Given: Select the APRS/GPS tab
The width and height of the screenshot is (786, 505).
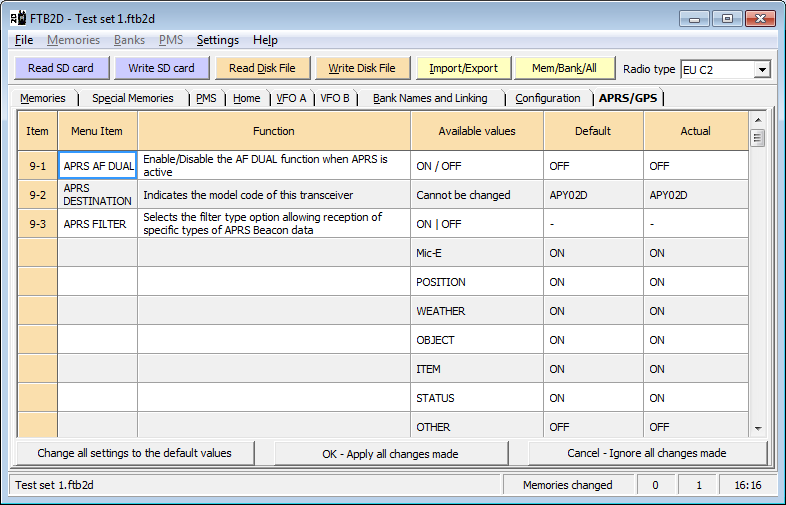Looking at the screenshot, I should coord(628,98).
